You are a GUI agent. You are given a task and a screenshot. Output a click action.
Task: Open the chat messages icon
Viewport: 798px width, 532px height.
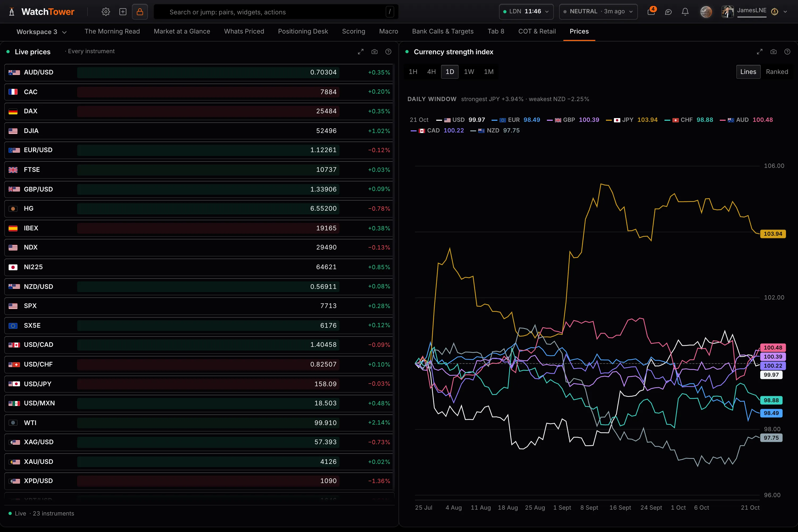click(x=668, y=12)
